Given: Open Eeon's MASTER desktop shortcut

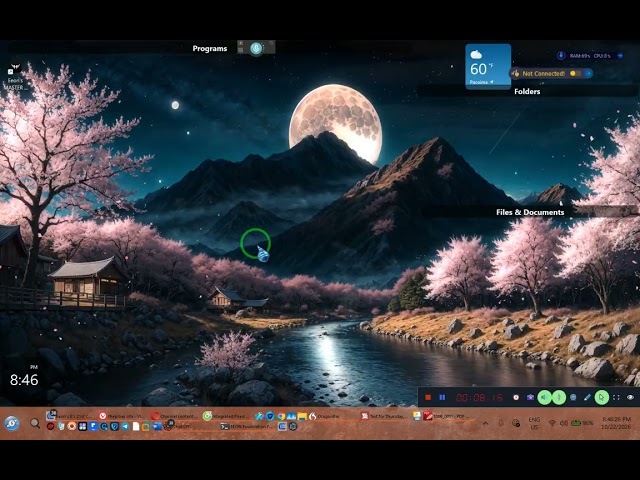Looking at the screenshot, I should [x=16, y=77].
